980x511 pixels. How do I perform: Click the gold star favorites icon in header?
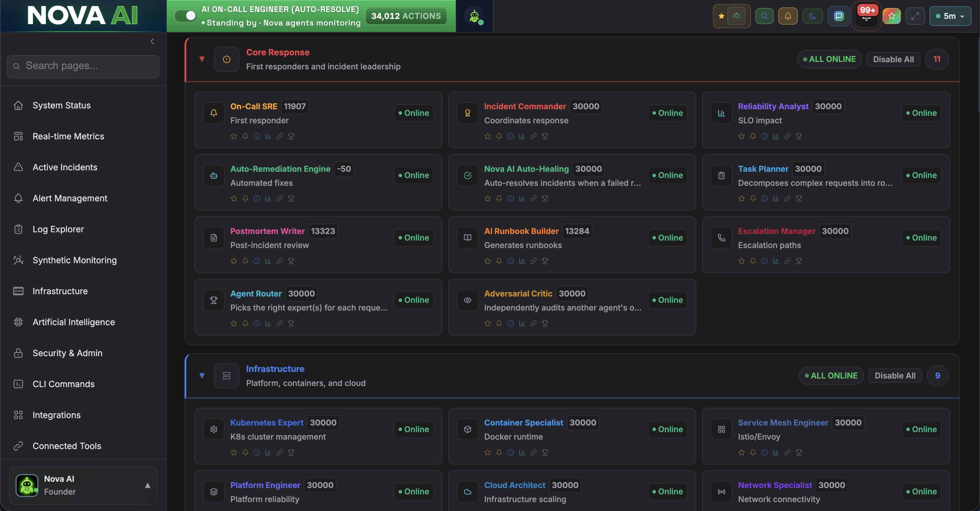(x=721, y=16)
